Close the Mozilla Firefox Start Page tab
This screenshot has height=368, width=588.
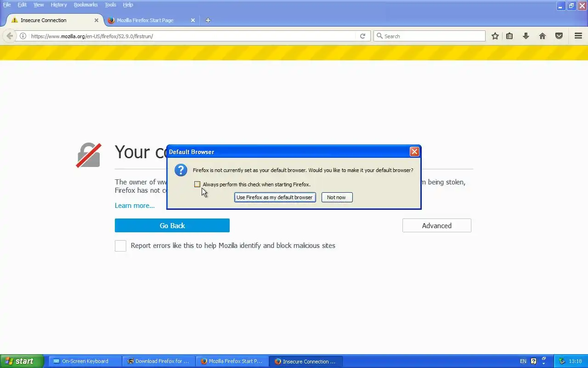coord(193,20)
